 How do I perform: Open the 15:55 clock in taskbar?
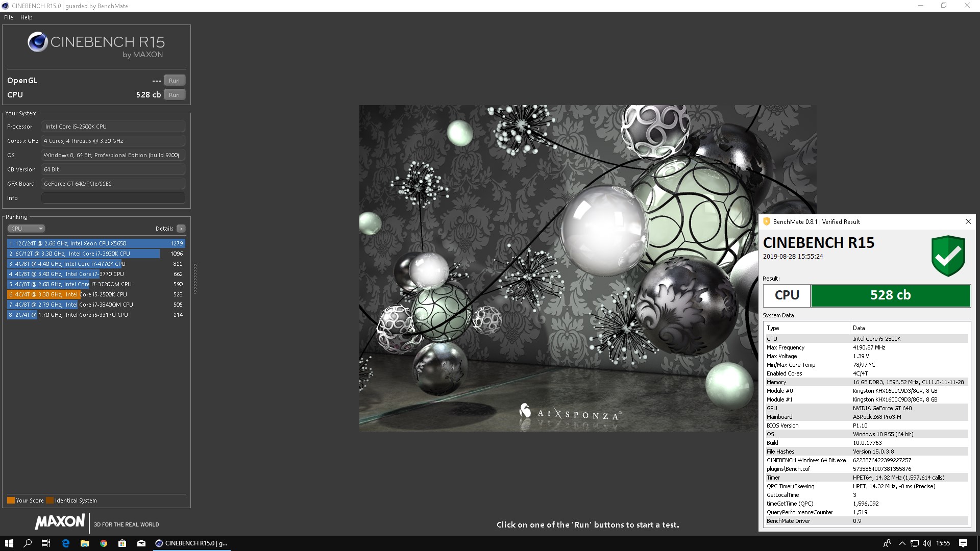(x=943, y=543)
